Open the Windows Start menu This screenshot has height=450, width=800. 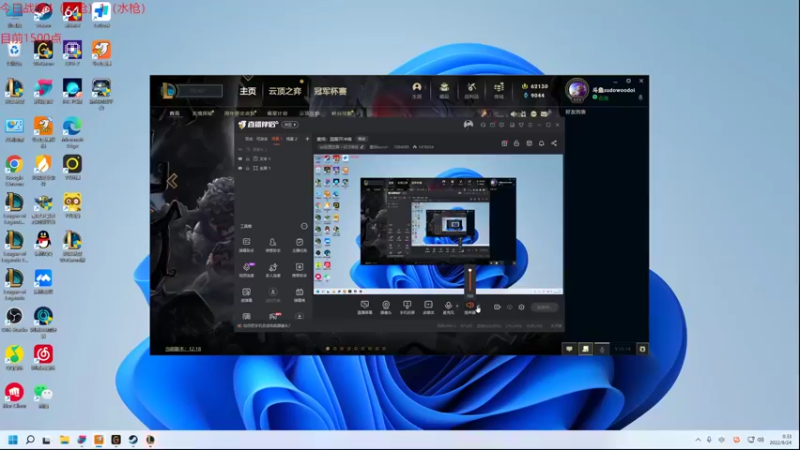tap(13, 440)
